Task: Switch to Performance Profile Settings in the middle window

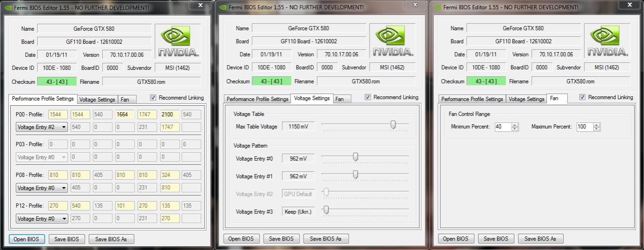Action: click(x=257, y=99)
